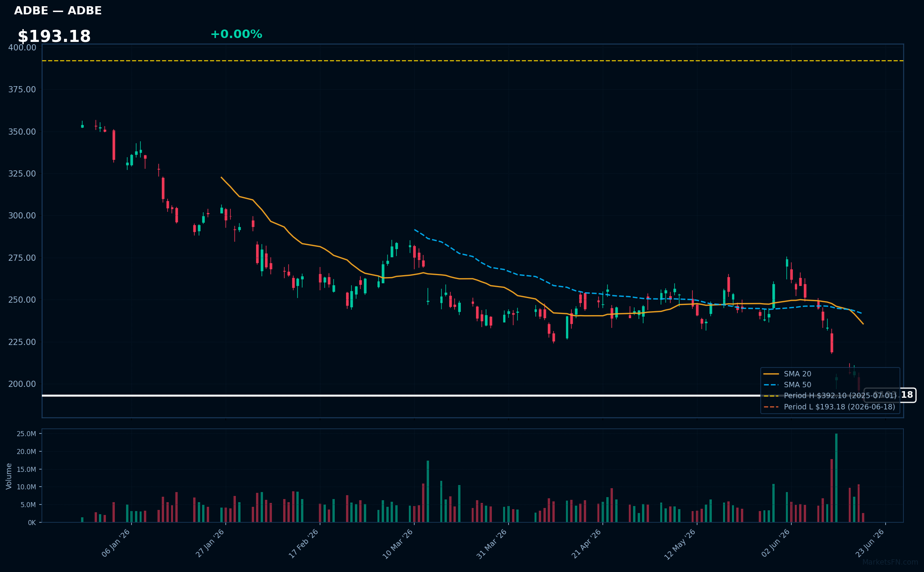Click the 325.00 price axis label

(22, 174)
